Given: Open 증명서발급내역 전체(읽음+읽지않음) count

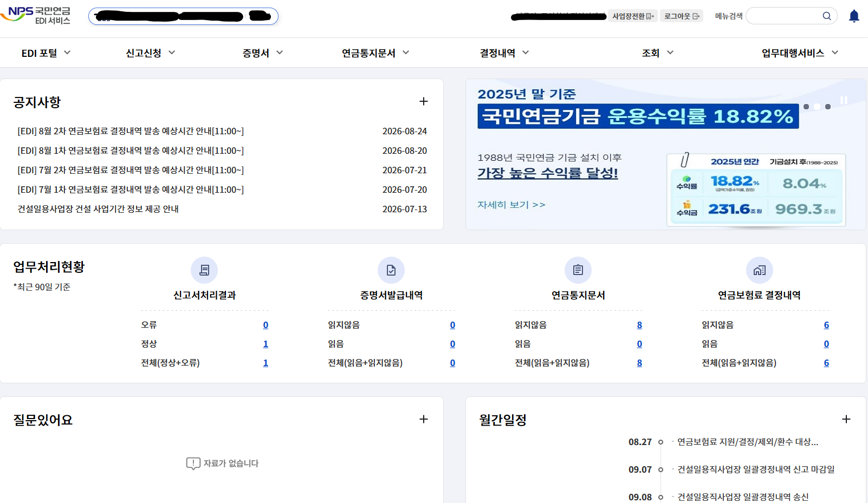Looking at the screenshot, I should coord(452,363).
